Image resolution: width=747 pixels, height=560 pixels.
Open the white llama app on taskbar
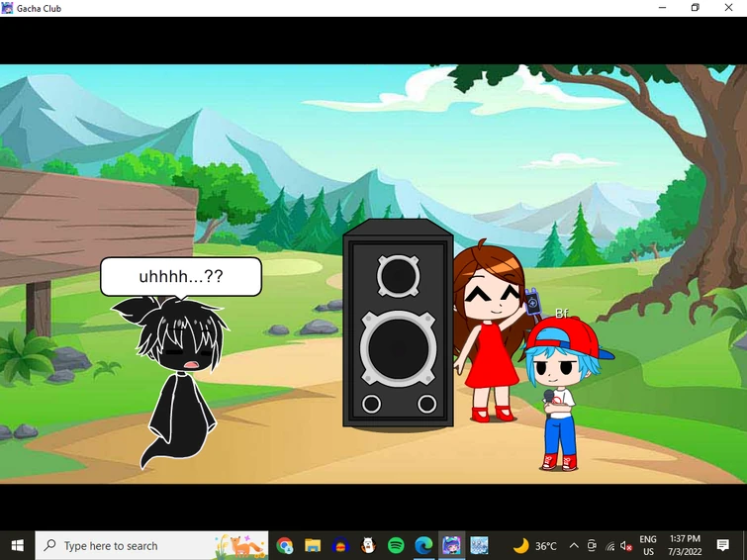(x=368, y=545)
